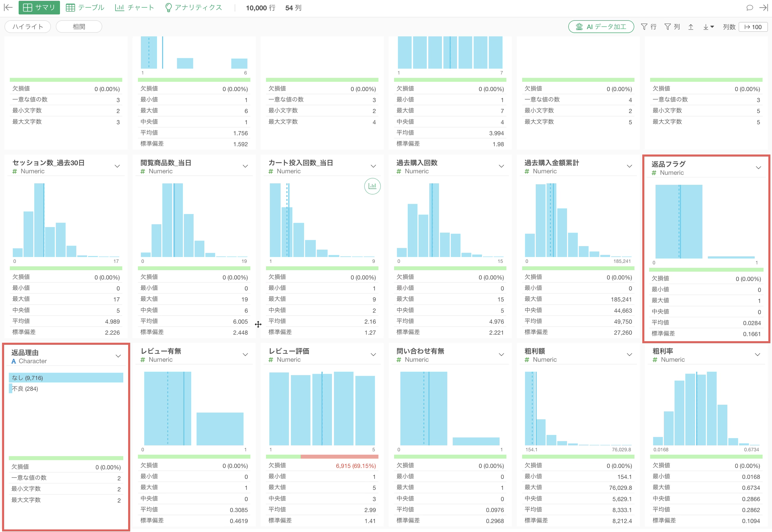
Task: Switch to the チャート tab
Action: click(x=134, y=7)
